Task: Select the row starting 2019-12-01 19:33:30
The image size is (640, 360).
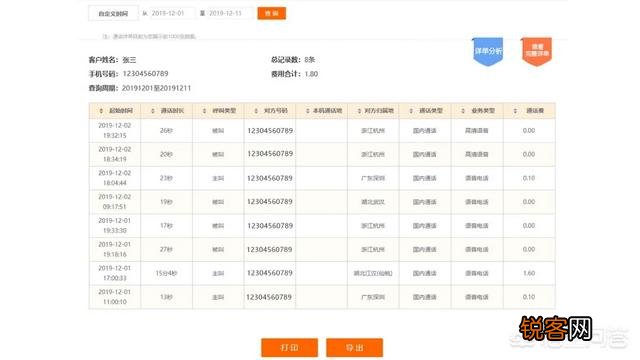Action: coord(322,226)
